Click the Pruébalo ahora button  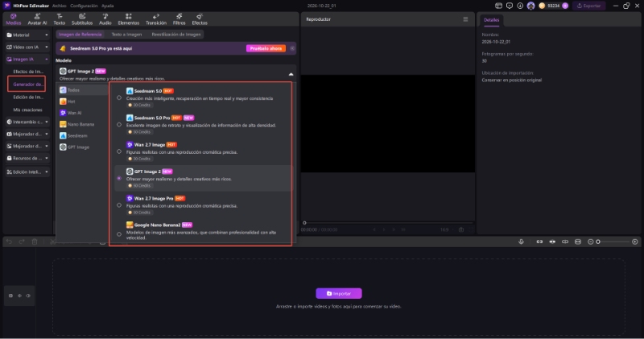(x=266, y=48)
